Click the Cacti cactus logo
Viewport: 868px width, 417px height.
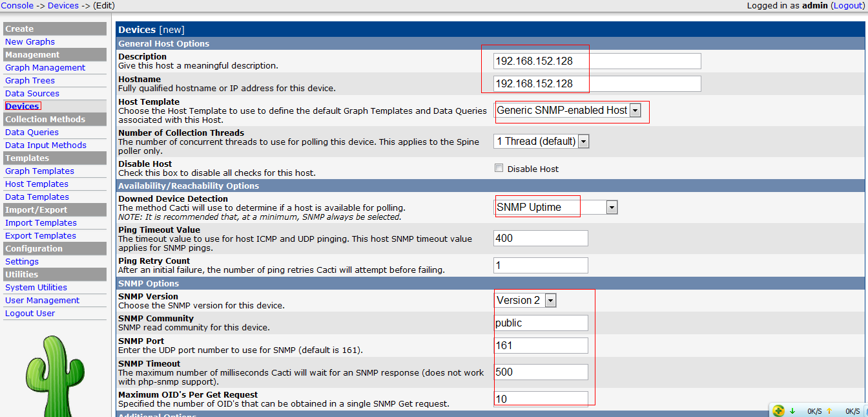[55, 376]
